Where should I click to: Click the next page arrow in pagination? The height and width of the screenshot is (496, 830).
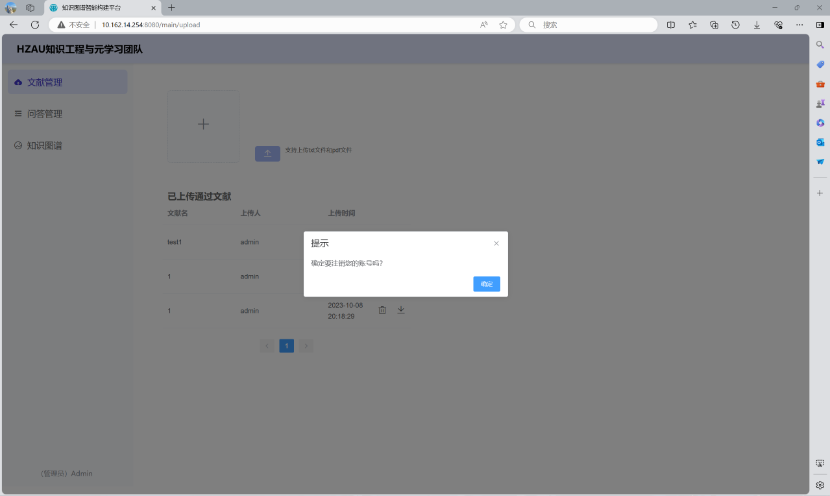(x=306, y=346)
